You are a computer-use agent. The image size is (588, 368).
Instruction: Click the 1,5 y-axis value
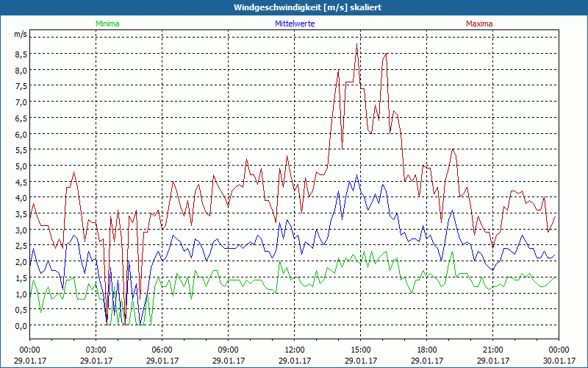pyautogui.click(x=21, y=277)
